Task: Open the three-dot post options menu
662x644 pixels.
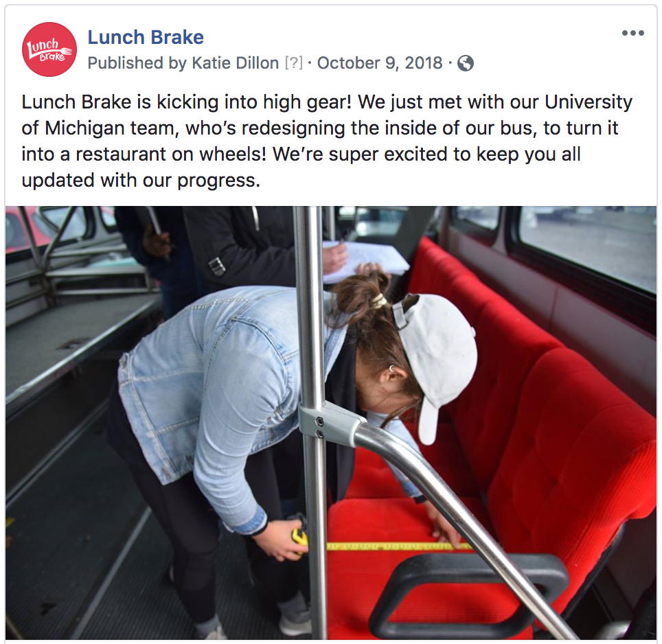Action: (633, 33)
